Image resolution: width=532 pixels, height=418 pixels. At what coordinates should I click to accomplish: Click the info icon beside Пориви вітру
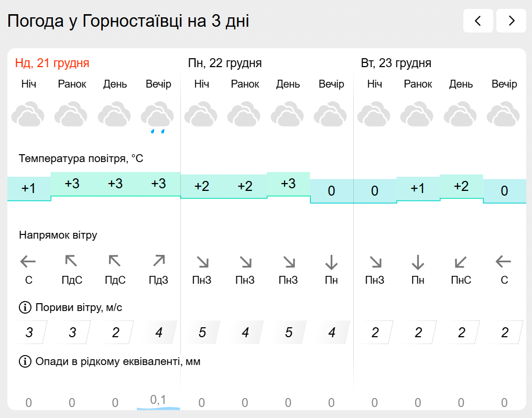pyautogui.click(x=25, y=307)
